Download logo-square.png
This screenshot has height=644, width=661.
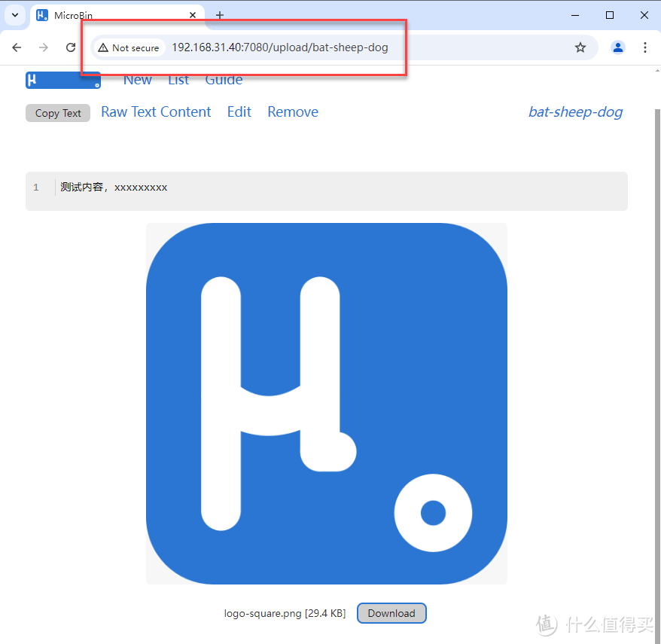pos(391,612)
